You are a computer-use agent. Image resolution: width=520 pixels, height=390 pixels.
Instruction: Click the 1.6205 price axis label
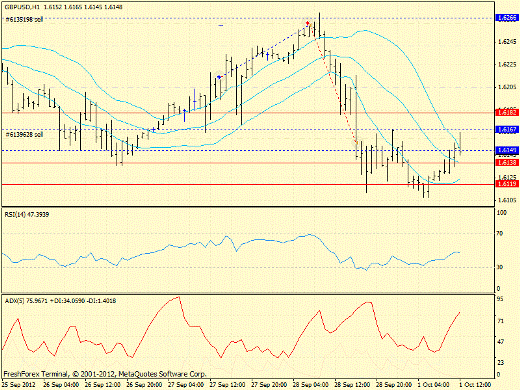(x=507, y=87)
